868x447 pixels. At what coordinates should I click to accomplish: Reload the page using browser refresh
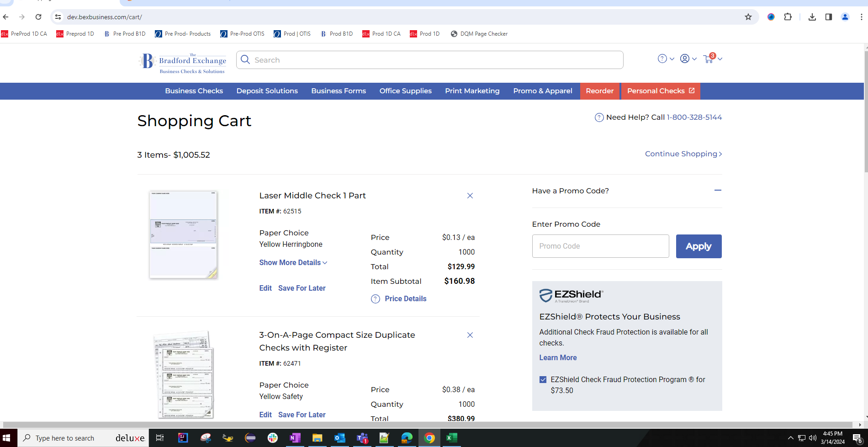click(38, 17)
